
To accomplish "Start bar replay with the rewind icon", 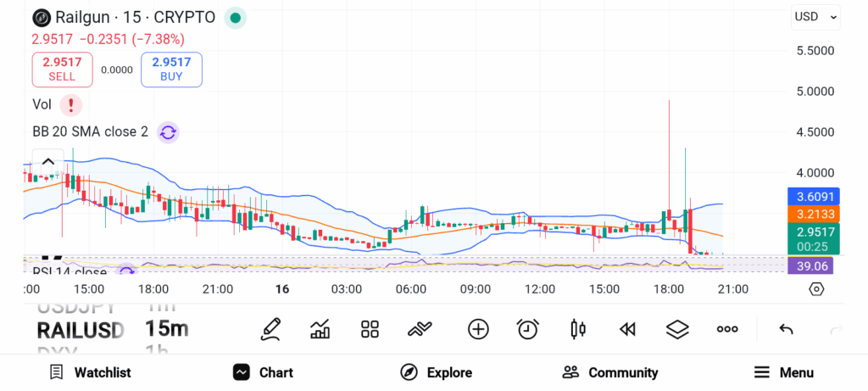I will (x=627, y=329).
